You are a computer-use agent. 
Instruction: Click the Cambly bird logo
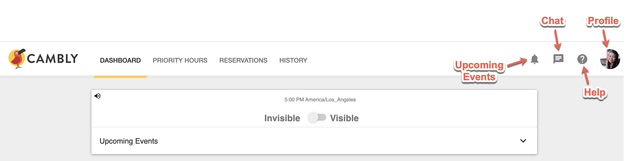[x=17, y=58]
